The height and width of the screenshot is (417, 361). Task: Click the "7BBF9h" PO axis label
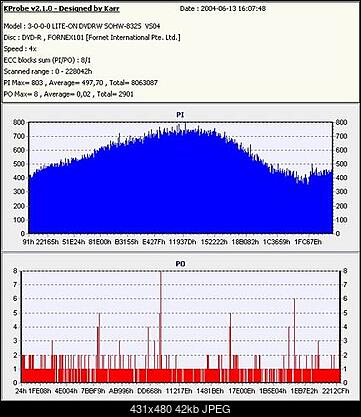pyautogui.click(x=94, y=391)
